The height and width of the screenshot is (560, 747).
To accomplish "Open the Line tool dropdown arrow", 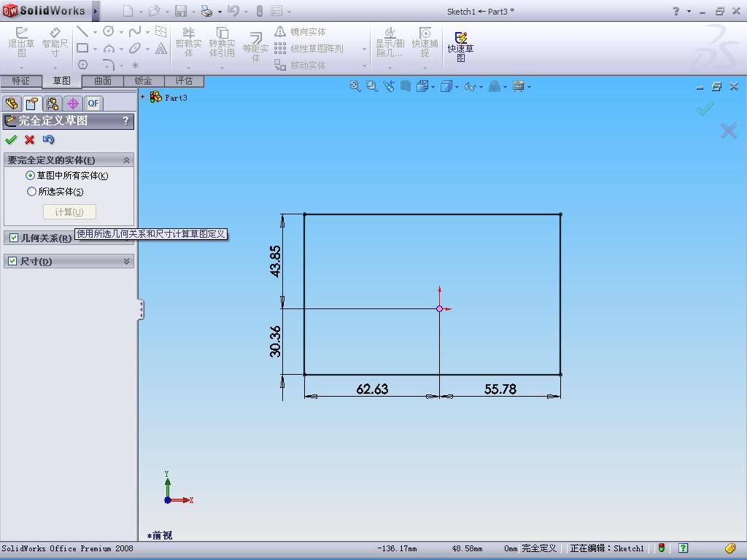I will (x=95, y=32).
